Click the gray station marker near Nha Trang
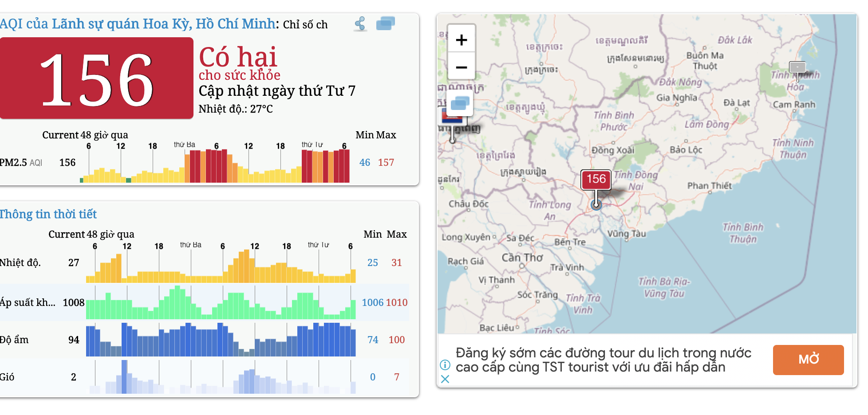The width and height of the screenshot is (868, 415). tap(797, 68)
